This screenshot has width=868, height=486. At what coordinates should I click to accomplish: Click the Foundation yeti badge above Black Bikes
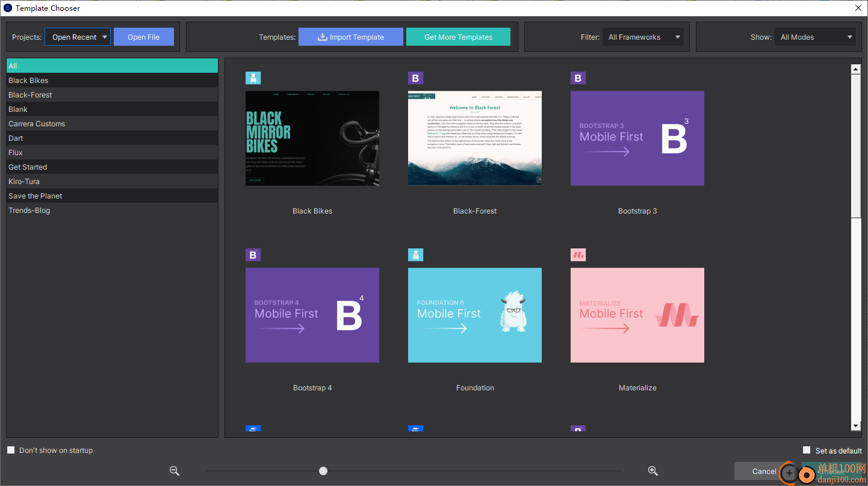coord(253,78)
